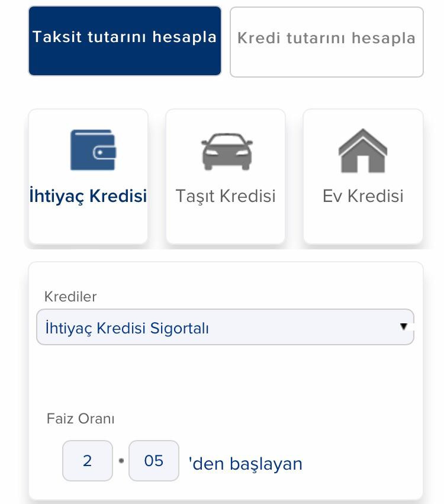This screenshot has height=504, width=444.
Task: Click empty space in Ev Kredisi card below label
Action: pos(362,225)
